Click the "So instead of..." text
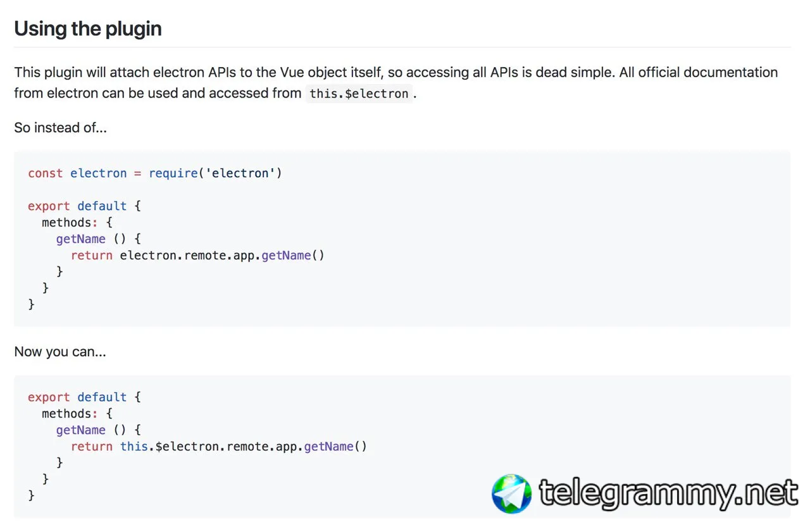 (61, 127)
